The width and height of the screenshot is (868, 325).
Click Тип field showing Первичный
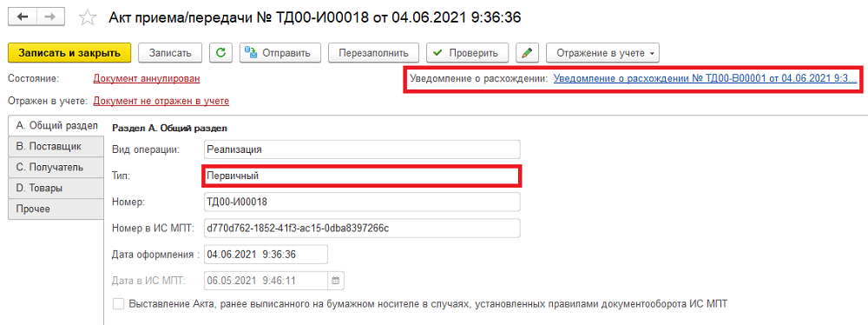[x=362, y=176]
